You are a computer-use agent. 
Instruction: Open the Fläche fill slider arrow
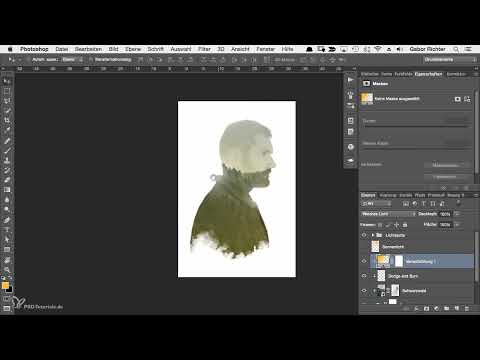pos(457,225)
